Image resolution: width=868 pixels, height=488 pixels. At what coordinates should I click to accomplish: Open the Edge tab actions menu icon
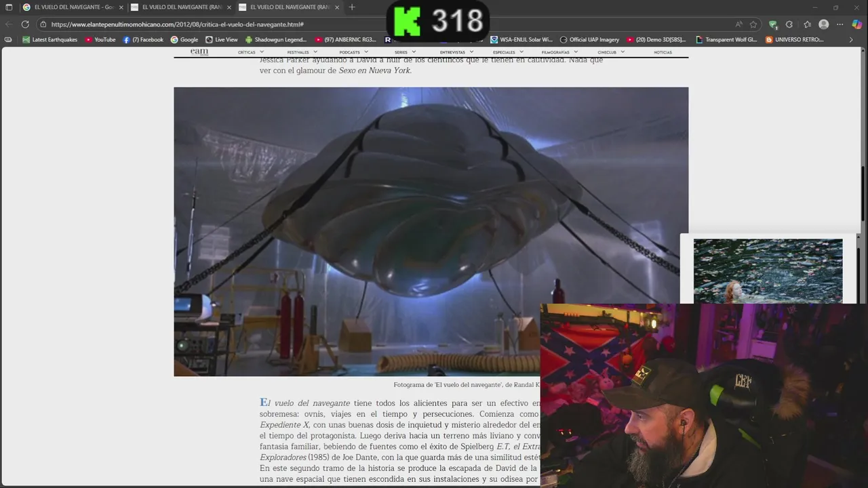tap(9, 7)
